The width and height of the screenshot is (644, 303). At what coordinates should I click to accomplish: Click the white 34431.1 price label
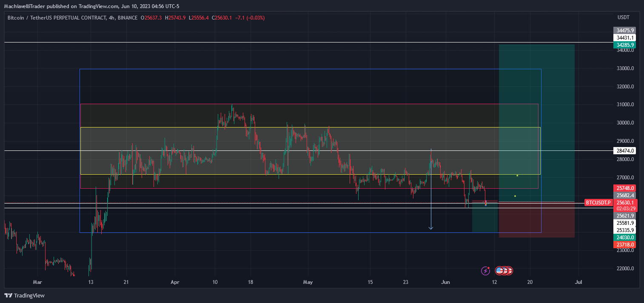(x=625, y=37)
